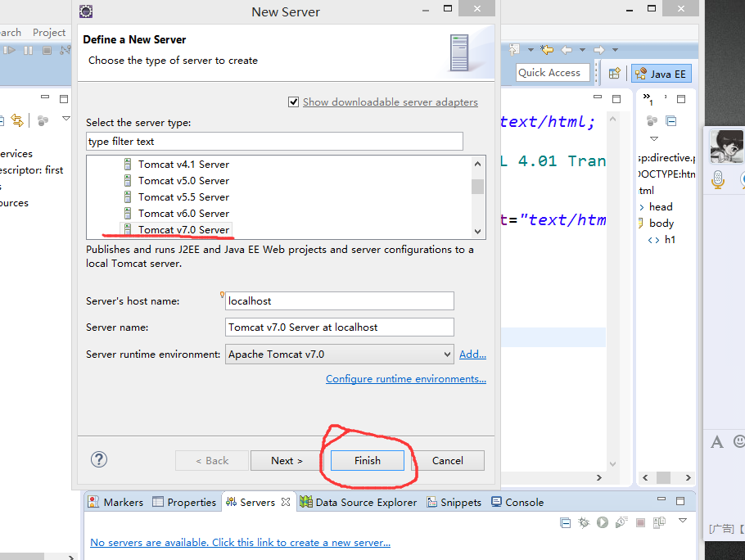Select body node in outline

coord(661,224)
